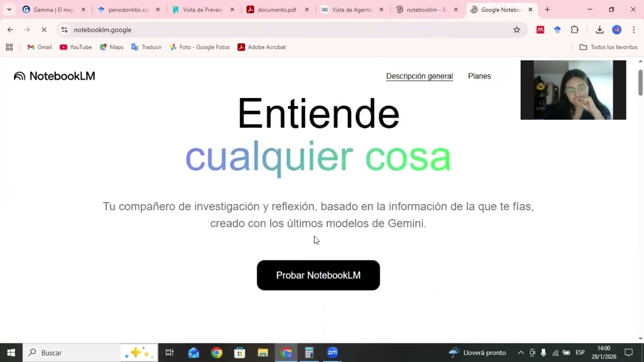Open the Lloverá pronto weather widget

tap(477, 352)
